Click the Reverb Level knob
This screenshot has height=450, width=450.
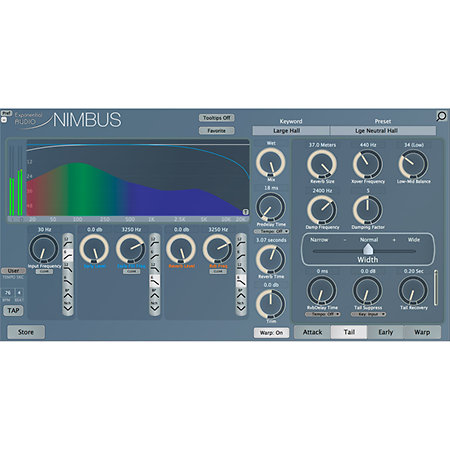(181, 249)
